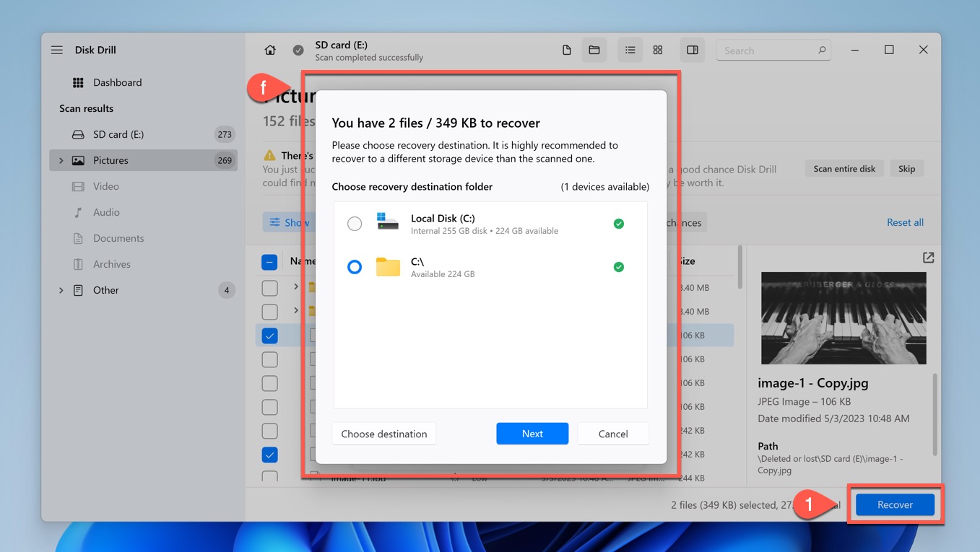Screen dimensions: 980x552
Task: Select Local Disk (C:) radio button
Action: pyautogui.click(x=355, y=224)
